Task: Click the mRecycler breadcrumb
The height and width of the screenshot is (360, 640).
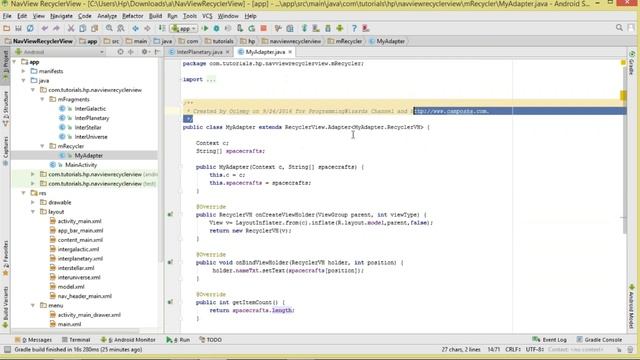Action: coord(345,41)
